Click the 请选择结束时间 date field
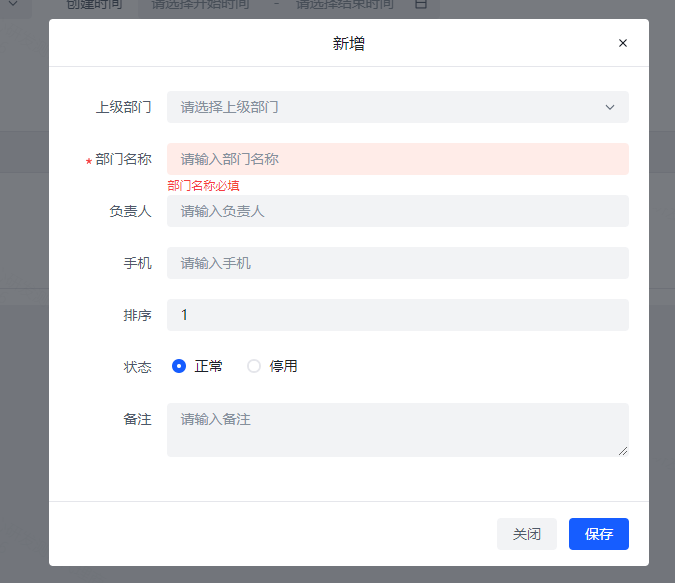 coord(345,5)
